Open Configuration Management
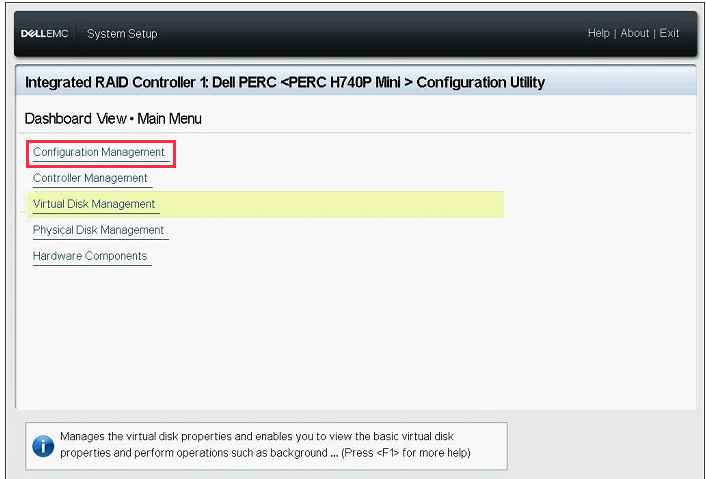 tap(99, 153)
